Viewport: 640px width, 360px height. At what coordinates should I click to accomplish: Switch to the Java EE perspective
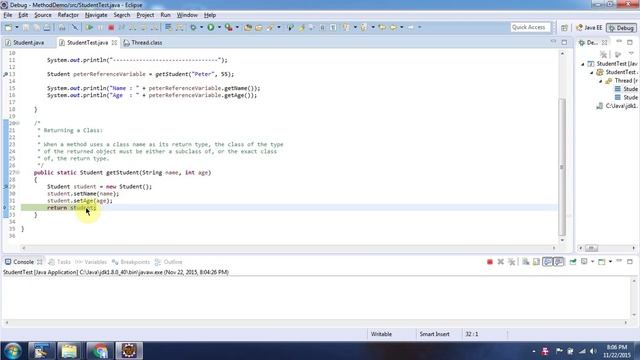[589, 28]
